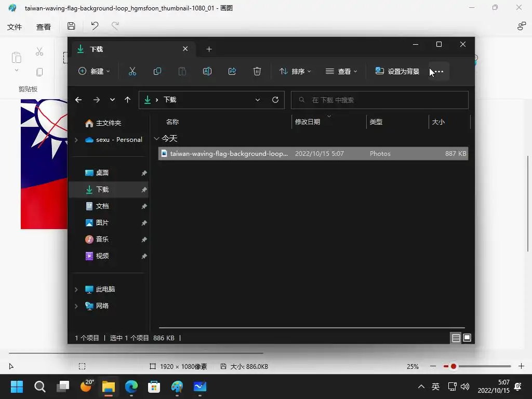
Task: Expand the sexu - Personal OneDrive node
Action: coord(76,140)
